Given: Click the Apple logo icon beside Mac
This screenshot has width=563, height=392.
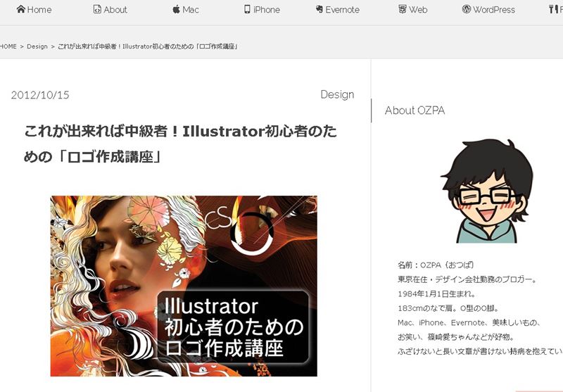Looking at the screenshot, I should [176, 9].
